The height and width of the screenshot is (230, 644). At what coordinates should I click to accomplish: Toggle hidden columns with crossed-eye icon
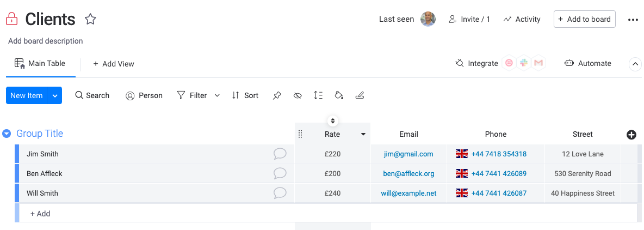pos(298,95)
